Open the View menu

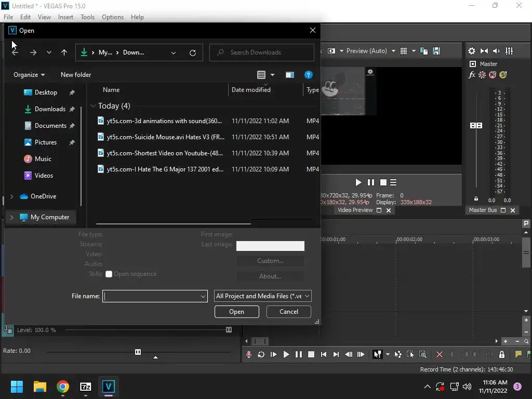pyautogui.click(x=44, y=17)
